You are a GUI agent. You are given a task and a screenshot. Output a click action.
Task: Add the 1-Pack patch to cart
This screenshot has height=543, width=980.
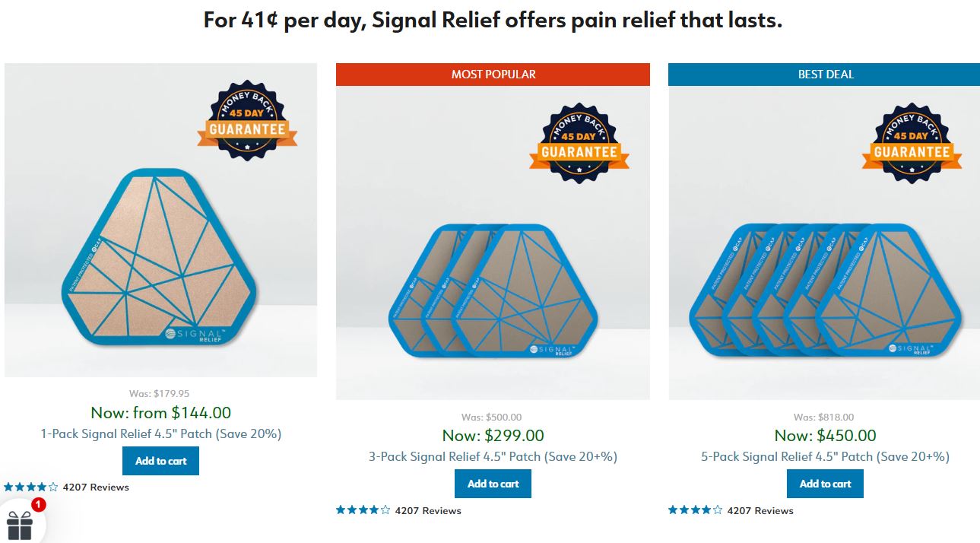tap(160, 461)
